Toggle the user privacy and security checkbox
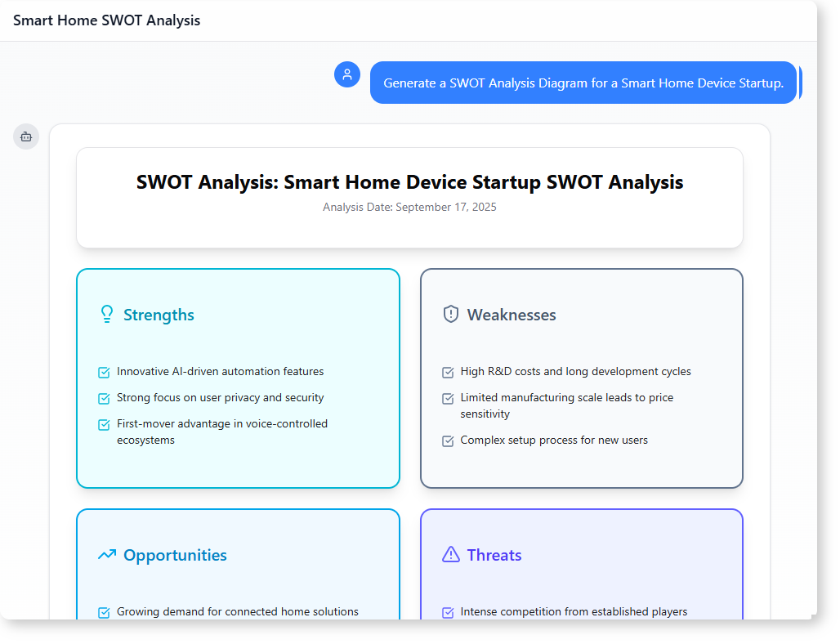The width and height of the screenshot is (840, 644). coord(104,399)
